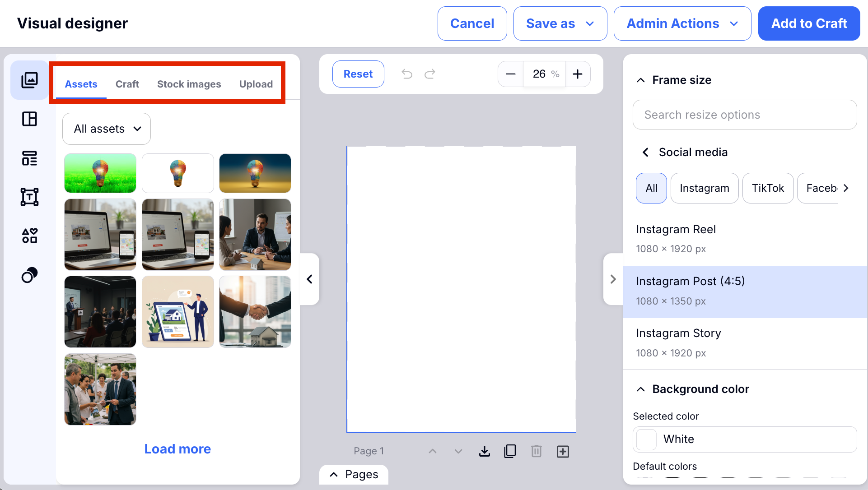
Task: Select the TikTok filter chip
Action: tap(767, 188)
